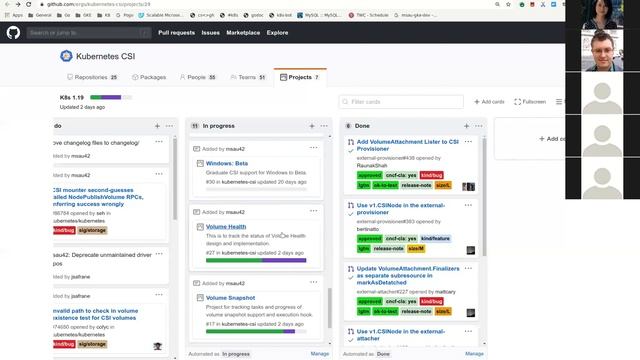640x360 pixels.
Task: Open Marketplace in top nav
Action: [243, 33]
